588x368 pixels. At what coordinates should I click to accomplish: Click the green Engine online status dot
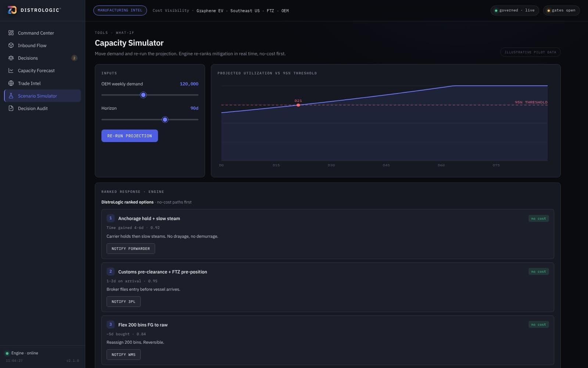[7, 353]
